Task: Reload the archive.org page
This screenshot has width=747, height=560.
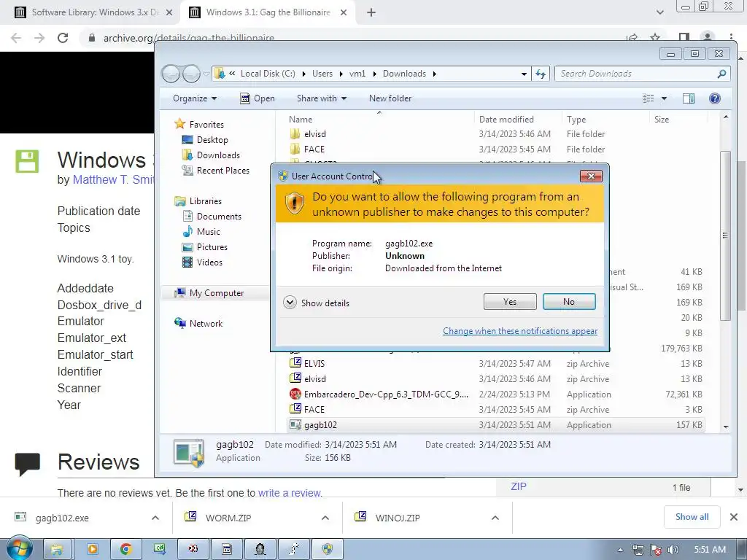Action: [x=63, y=38]
